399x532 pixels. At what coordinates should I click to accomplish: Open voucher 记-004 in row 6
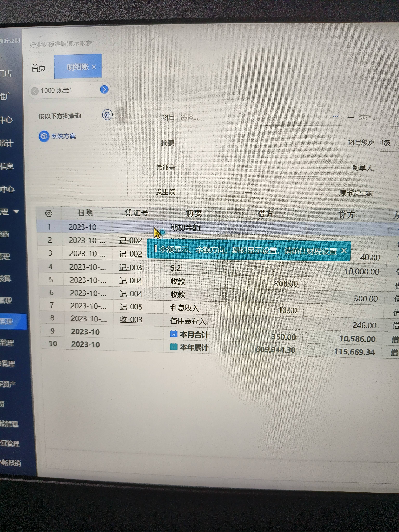[x=131, y=294]
